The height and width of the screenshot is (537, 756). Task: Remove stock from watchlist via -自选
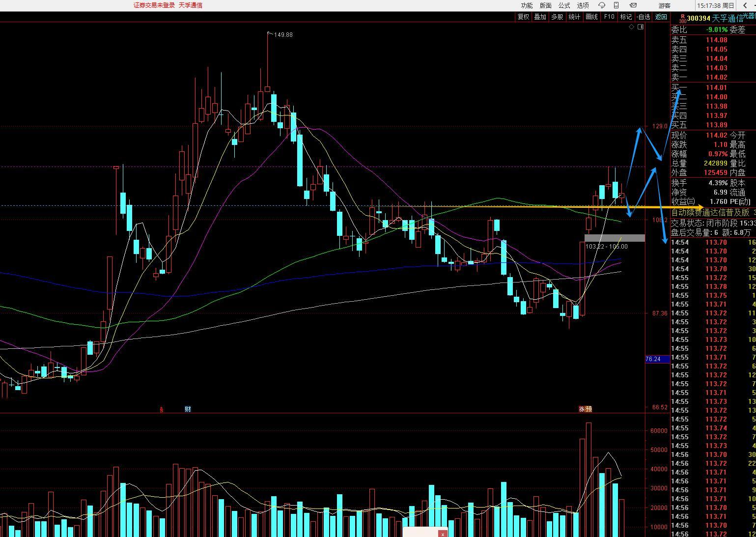point(643,17)
